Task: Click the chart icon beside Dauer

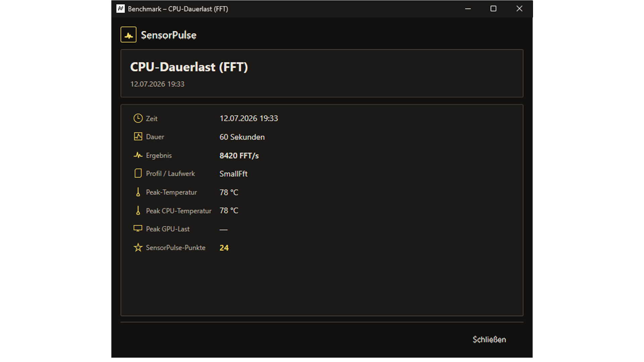Action: (x=138, y=136)
